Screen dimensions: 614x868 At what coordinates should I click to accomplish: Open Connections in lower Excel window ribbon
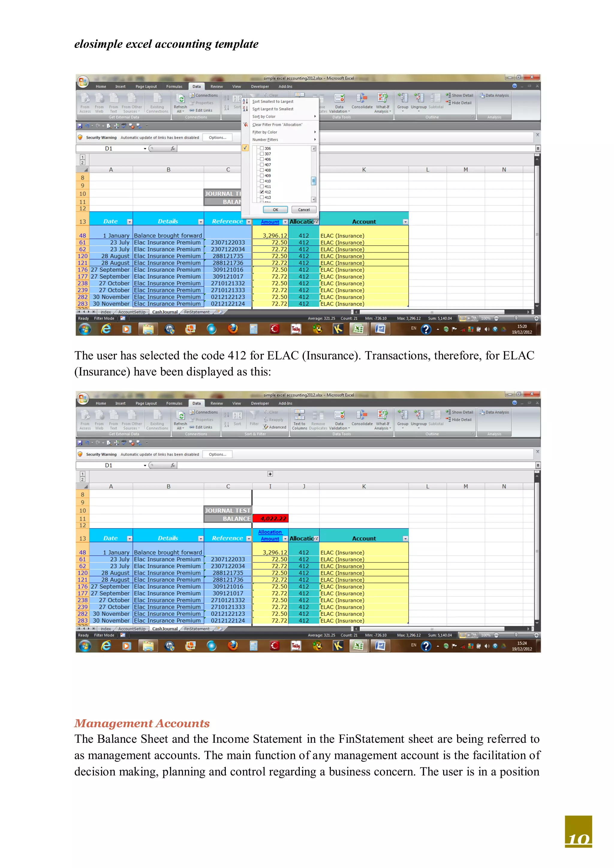[x=204, y=412]
